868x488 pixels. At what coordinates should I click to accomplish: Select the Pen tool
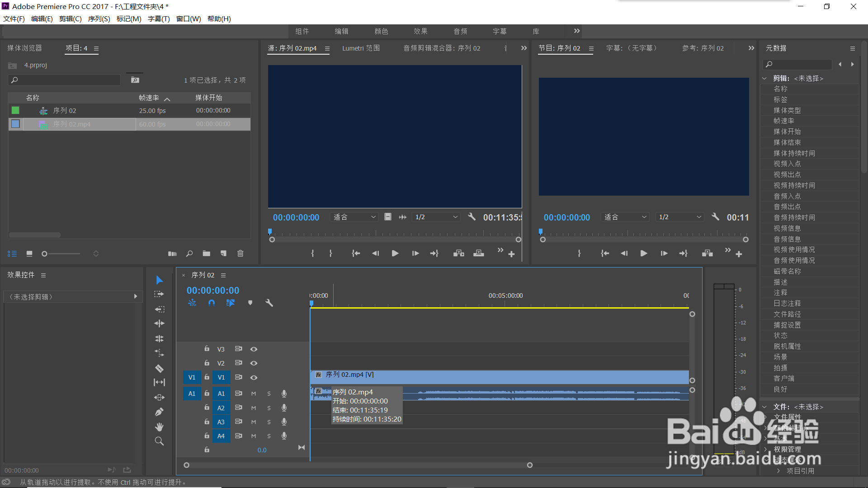pos(159,412)
